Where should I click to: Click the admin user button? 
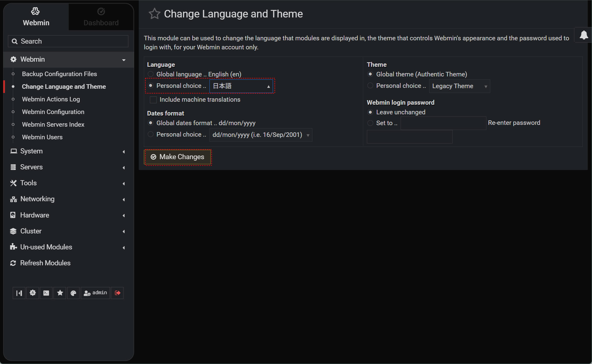coord(95,293)
